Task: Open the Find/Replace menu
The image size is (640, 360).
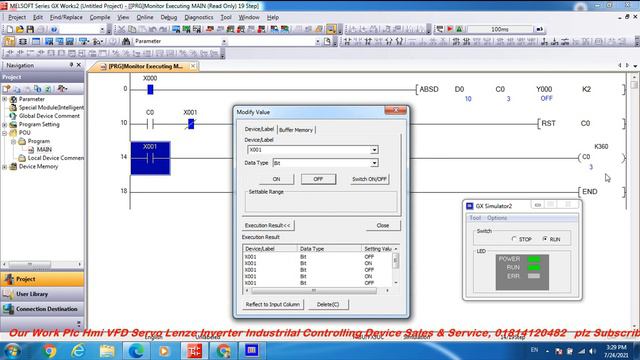Action: pos(66,18)
